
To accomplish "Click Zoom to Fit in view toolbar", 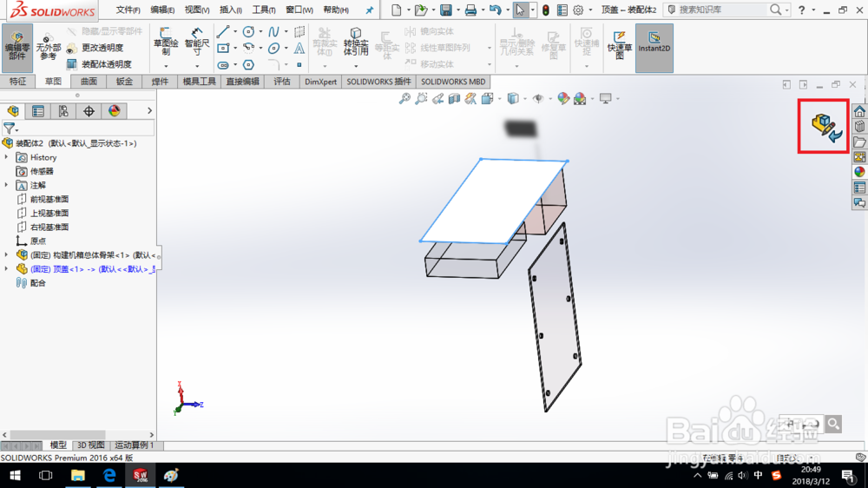I will click(404, 99).
